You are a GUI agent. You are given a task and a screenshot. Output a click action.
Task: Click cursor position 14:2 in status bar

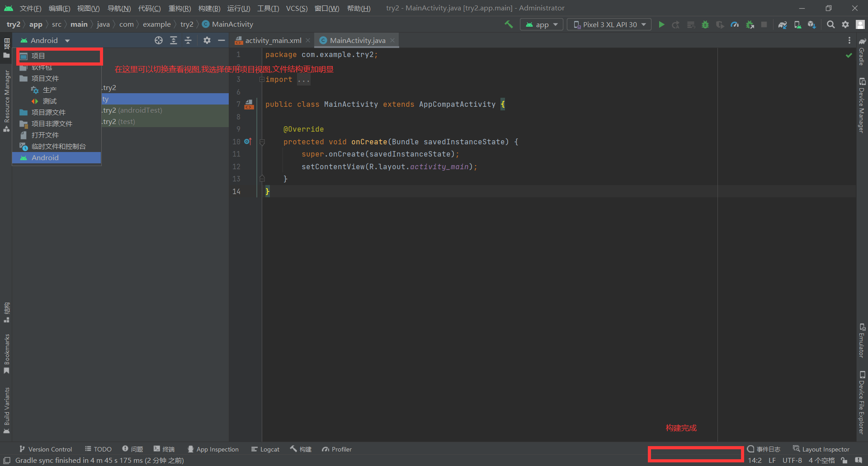click(x=755, y=461)
